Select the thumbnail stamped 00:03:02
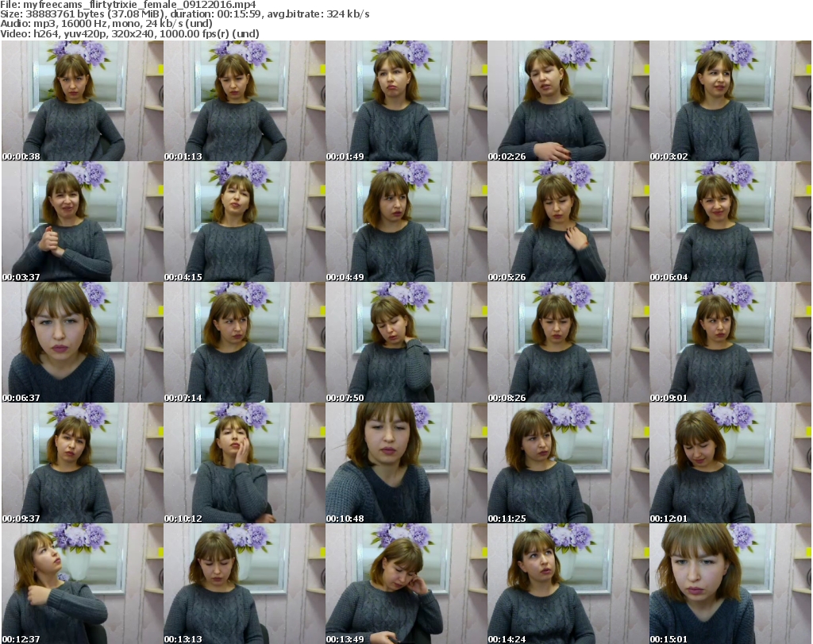The width and height of the screenshot is (813, 644). pos(730,101)
